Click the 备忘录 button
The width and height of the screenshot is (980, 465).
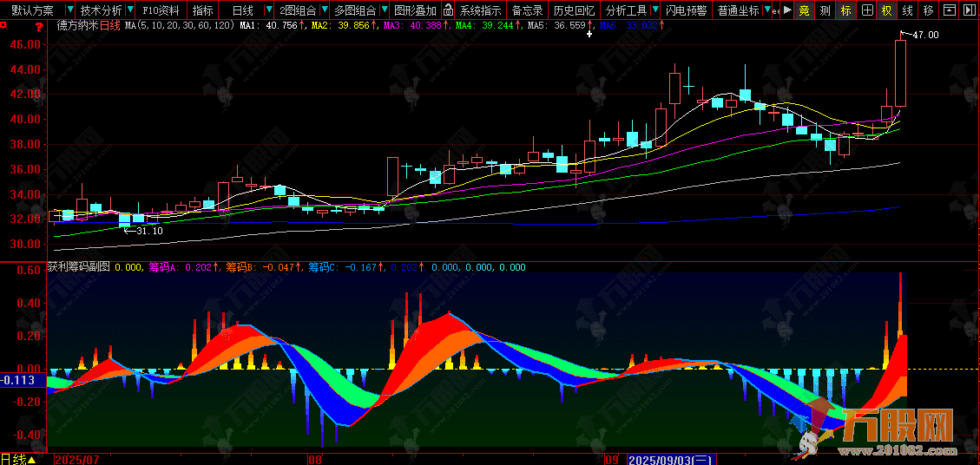527,10
